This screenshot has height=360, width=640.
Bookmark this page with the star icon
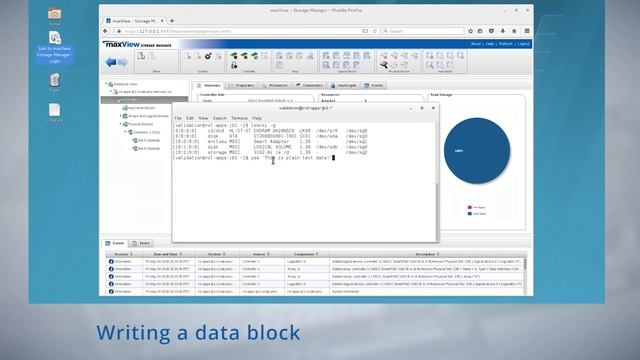tap(470, 31)
